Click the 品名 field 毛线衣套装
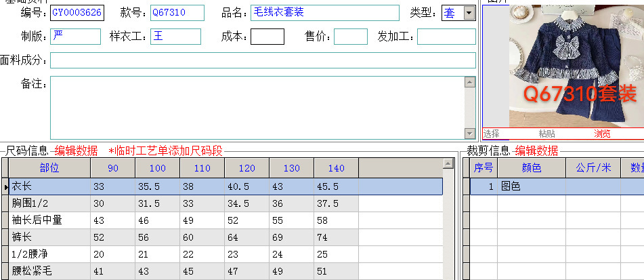This screenshot has height=280, width=644. pyautogui.click(x=325, y=13)
